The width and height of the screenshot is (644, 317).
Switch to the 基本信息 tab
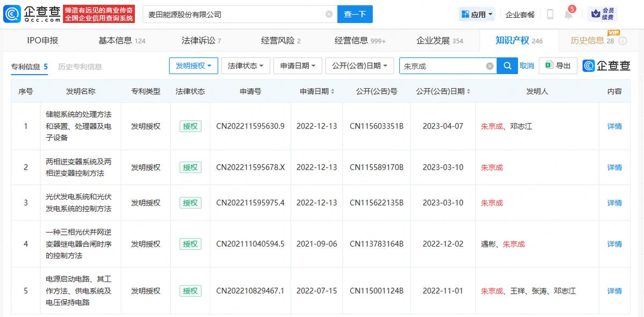(x=122, y=40)
